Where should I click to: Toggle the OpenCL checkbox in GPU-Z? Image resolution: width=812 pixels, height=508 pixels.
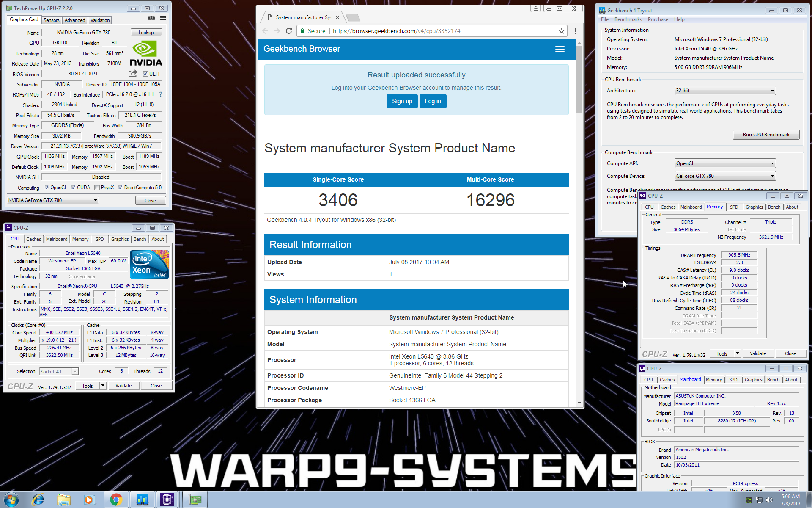pos(47,188)
